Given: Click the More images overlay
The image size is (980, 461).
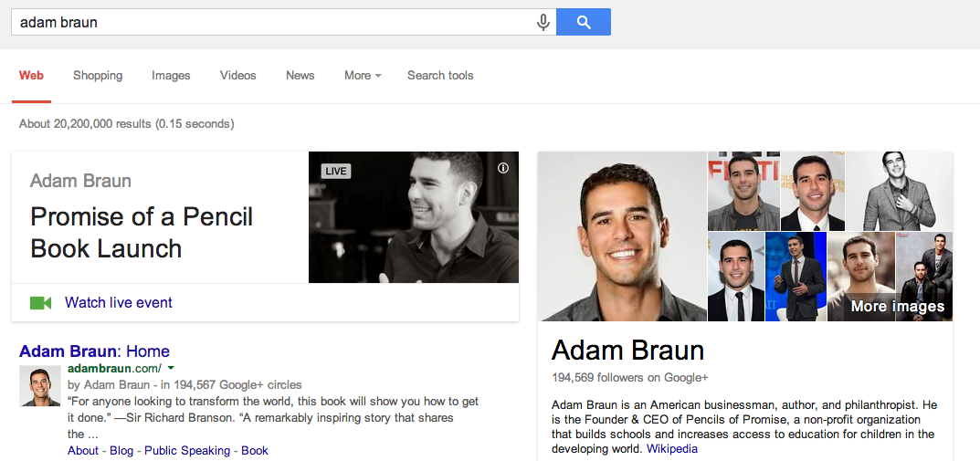Looking at the screenshot, I should pyautogui.click(x=897, y=307).
